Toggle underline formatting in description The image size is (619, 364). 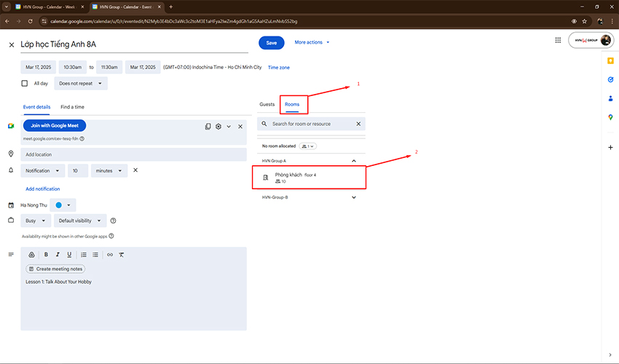pos(69,255)
